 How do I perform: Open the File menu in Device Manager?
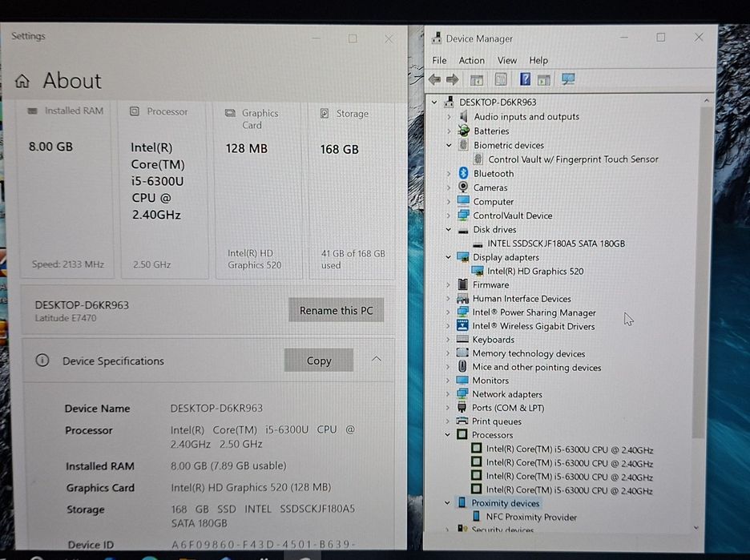click(439, 60)
